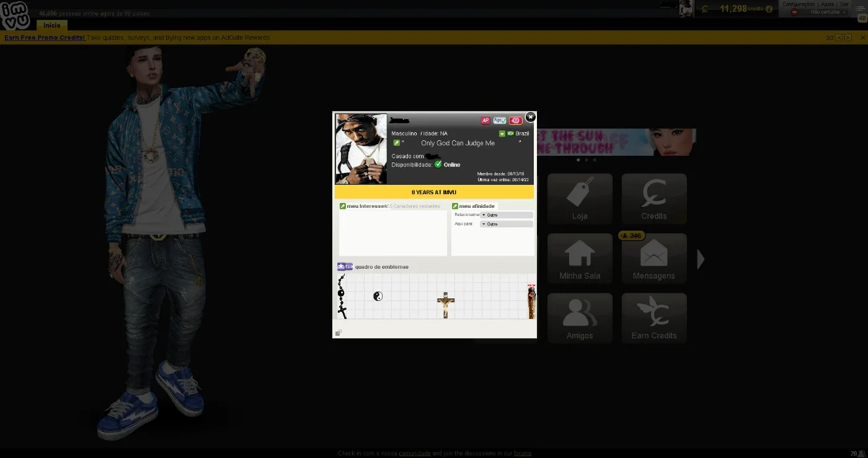Click the 8 YEARS AT IMVU banner

(434, 192)
